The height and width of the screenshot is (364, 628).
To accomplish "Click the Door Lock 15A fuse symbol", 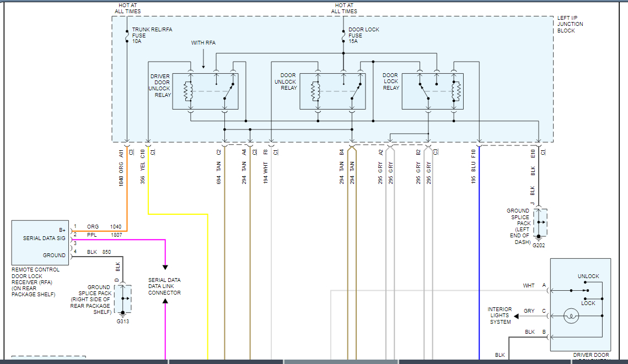I will point(343,36).
